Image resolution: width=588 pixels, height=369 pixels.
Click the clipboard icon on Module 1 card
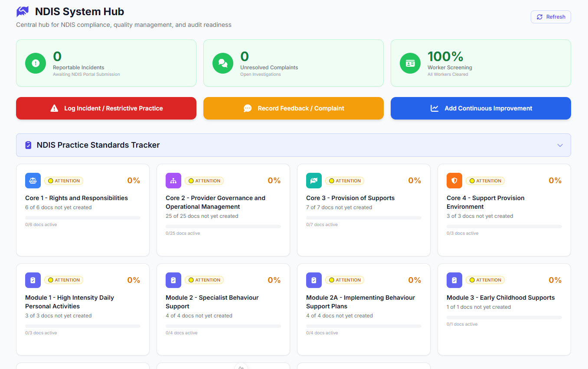pos(33,280)
